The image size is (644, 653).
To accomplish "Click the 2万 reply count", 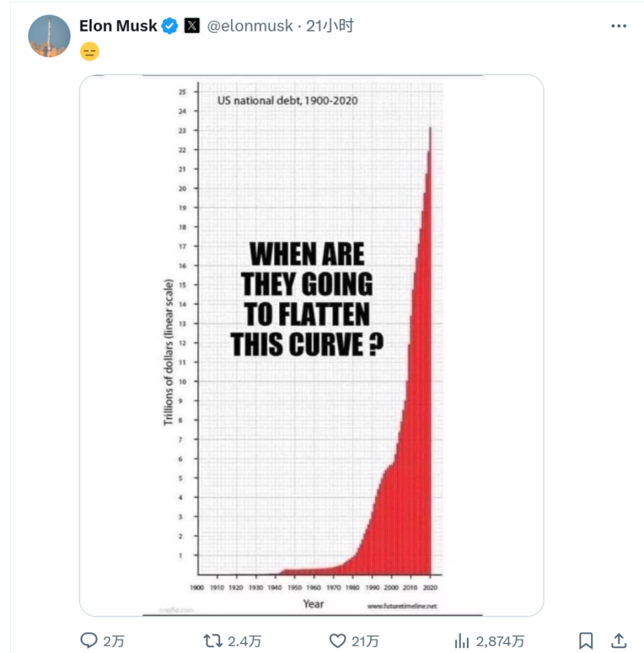I will pos(114,641).
